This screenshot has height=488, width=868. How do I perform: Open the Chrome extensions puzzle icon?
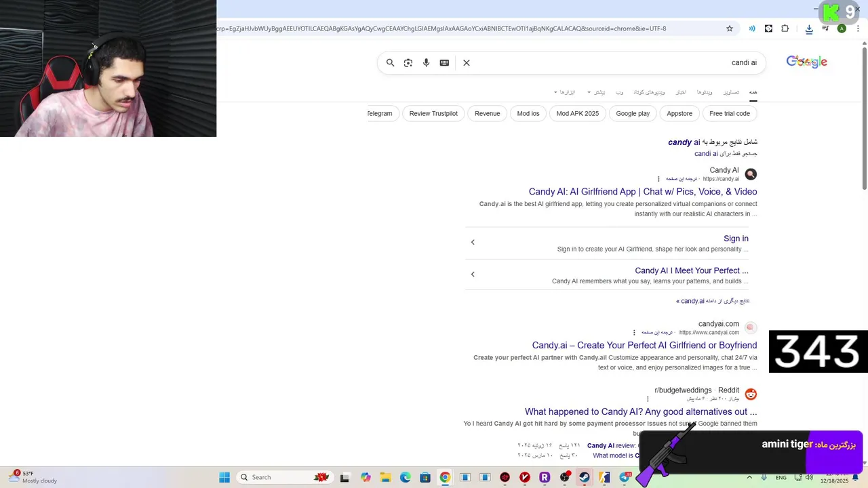click(785, 28)
